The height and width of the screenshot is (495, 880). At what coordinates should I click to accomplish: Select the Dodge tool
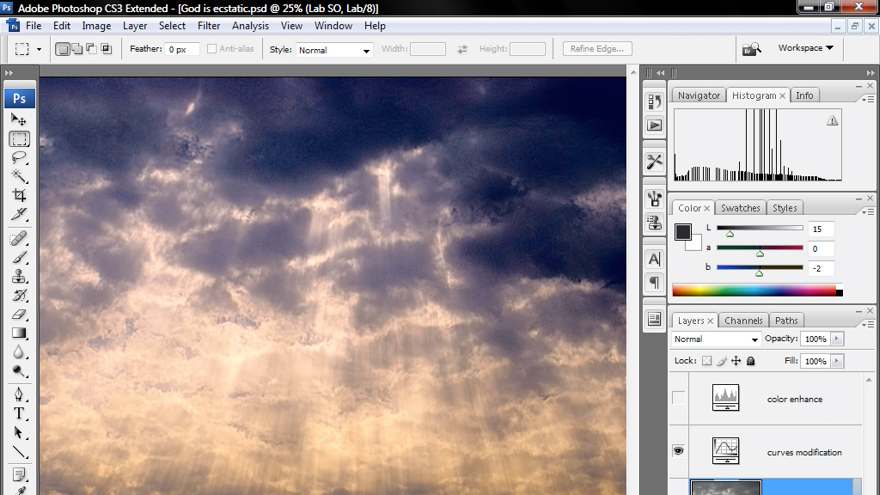(19, 371)
